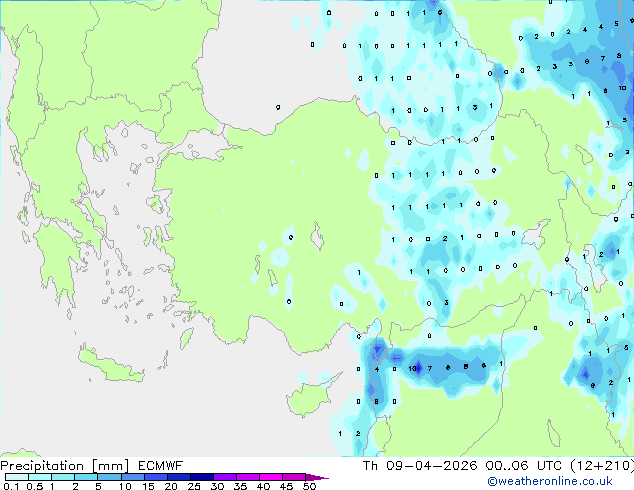Click the over-50 mm legend arrow tip
The width and height of the screenshot is (634, 490).
[317, 477]
